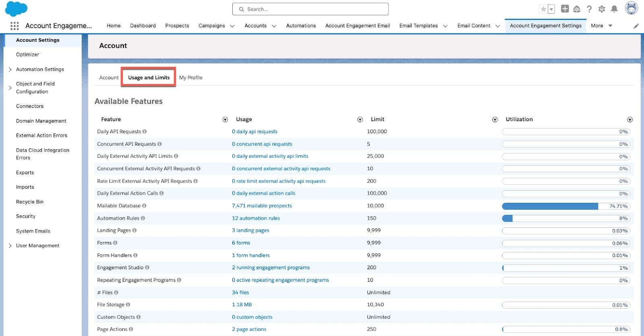
Task: Click info icon next to Daily External Activity API Limits
Action: point(176,156)
